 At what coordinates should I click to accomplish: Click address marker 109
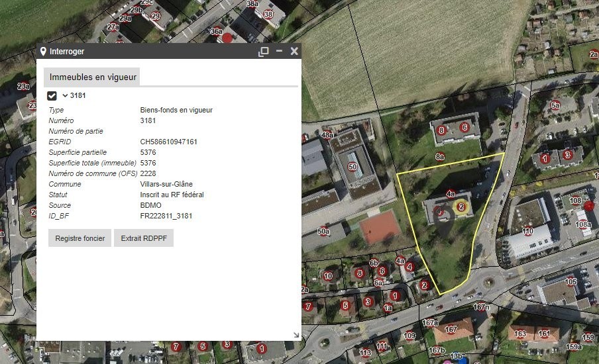click(409, 336)
